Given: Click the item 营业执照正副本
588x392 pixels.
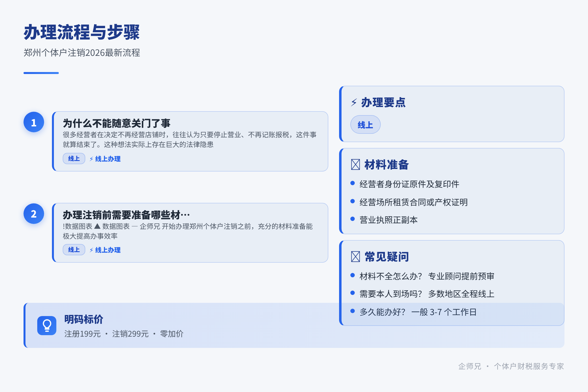Looking at the screenshot, I should 389,220.
